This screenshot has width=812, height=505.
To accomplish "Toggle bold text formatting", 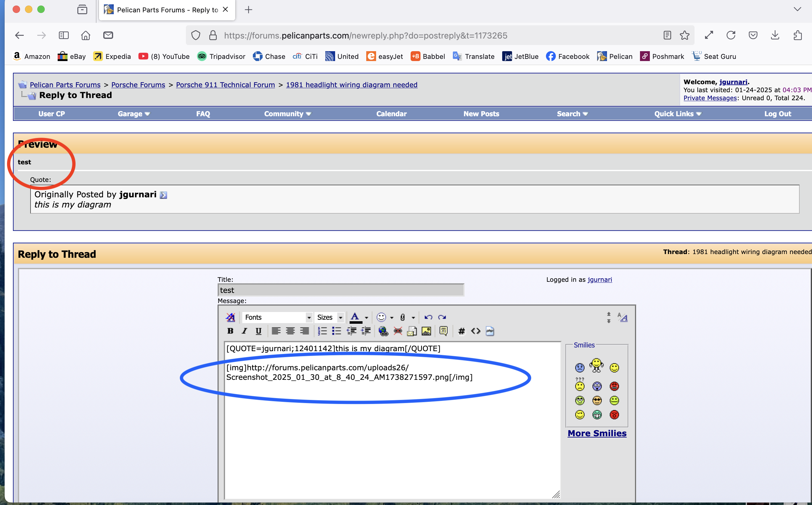I will pyautogui.click(x=230, y=331).
